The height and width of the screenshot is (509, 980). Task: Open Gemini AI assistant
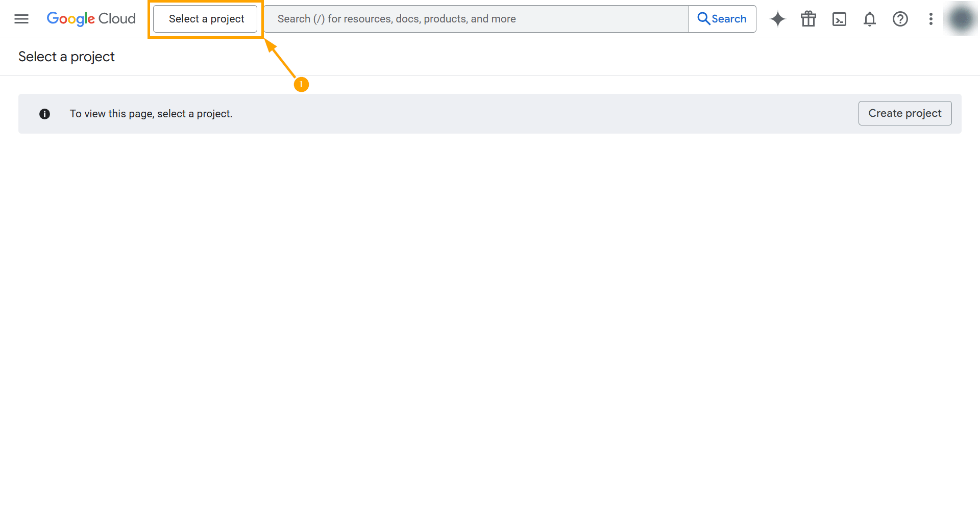coord(777,19)
